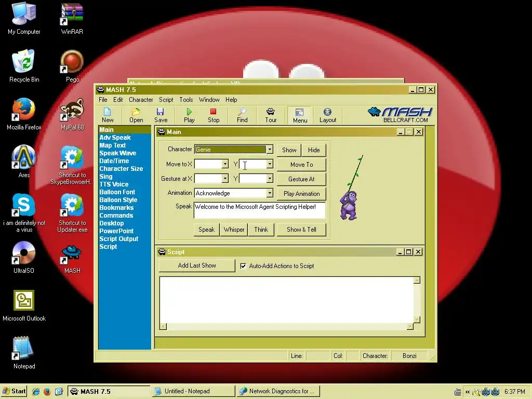Screen dimensions: 532x399
Task: Click the 'i am definitely not a virus' Skype icon
Action: (x=24, y=213)
